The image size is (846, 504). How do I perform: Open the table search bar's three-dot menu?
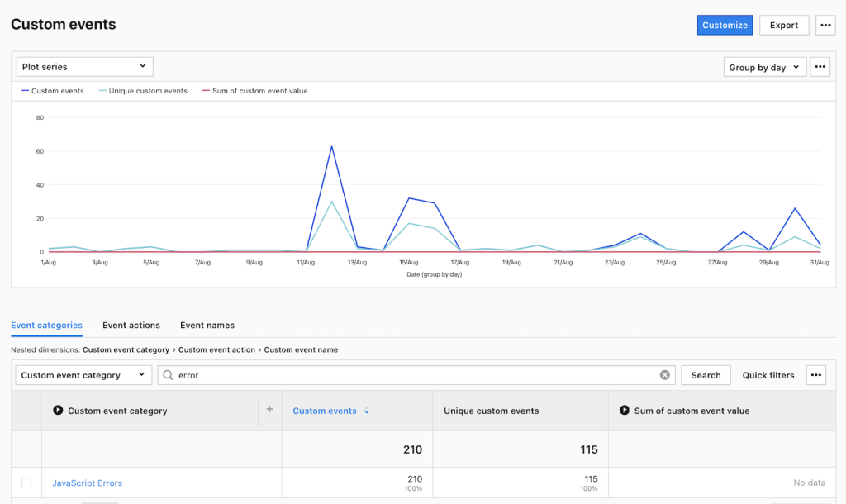816,375
